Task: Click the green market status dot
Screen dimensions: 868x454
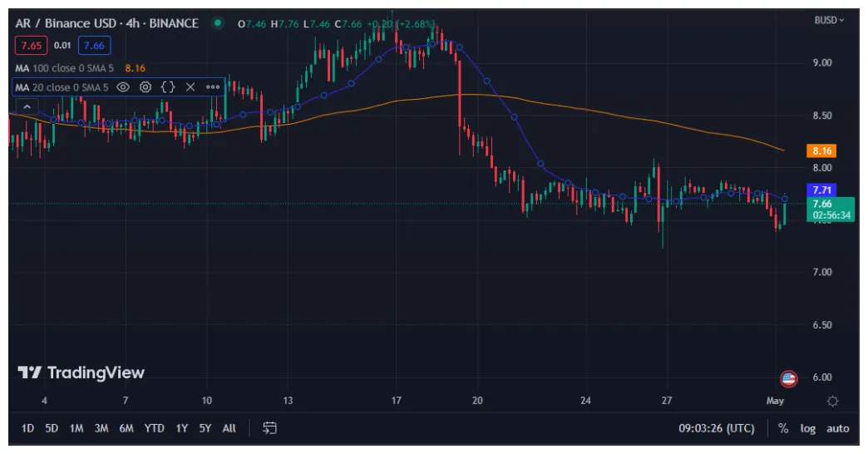Action: (x=218, y=23)
